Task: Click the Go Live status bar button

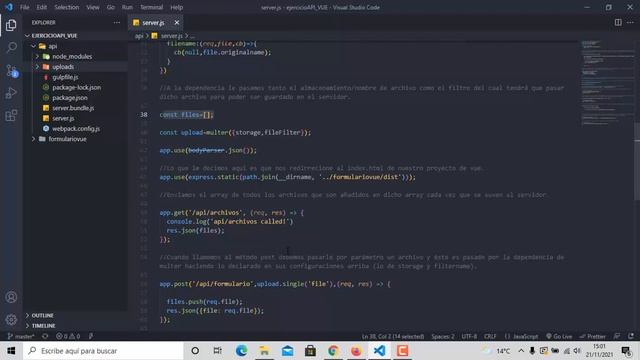Action: pyautogui.click(x=559, y=336)
